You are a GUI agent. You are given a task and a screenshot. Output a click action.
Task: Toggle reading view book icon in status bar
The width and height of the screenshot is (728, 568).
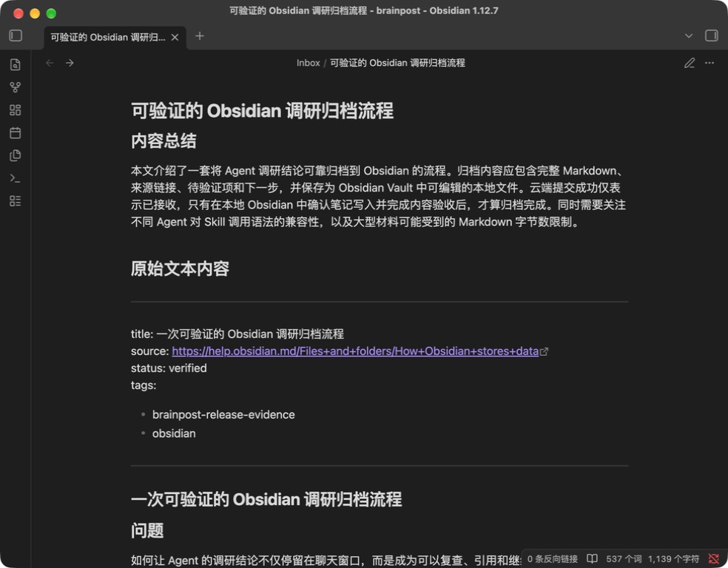[x=592, y=558]
